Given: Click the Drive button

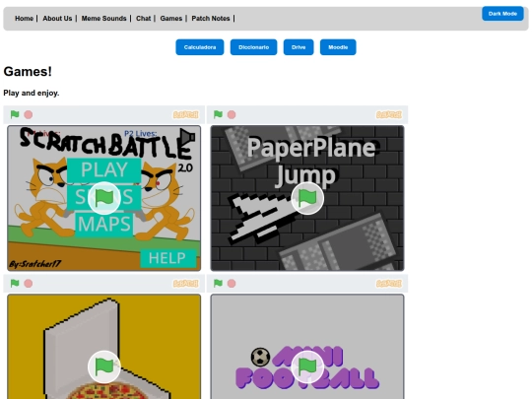Looking at the screenshot, I should point(299,47).
